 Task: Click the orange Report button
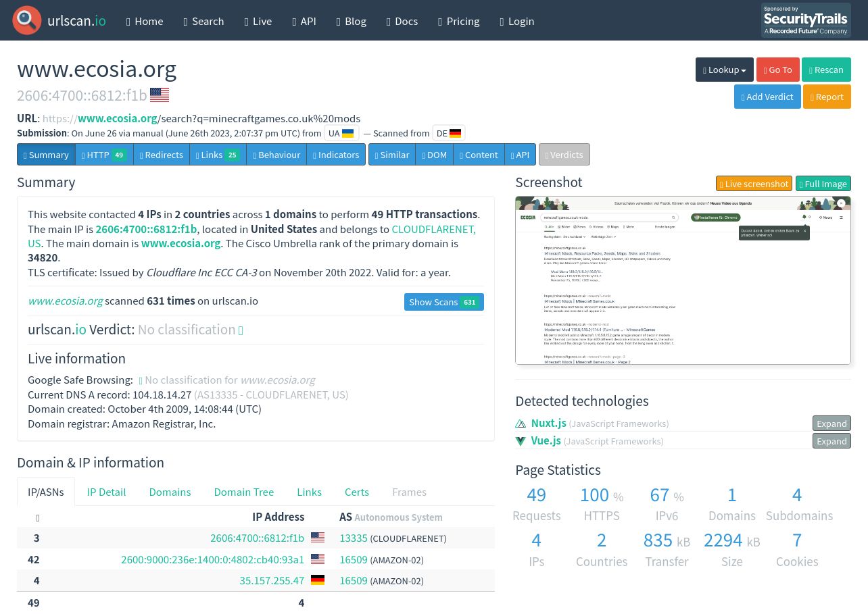pos(827,97)
